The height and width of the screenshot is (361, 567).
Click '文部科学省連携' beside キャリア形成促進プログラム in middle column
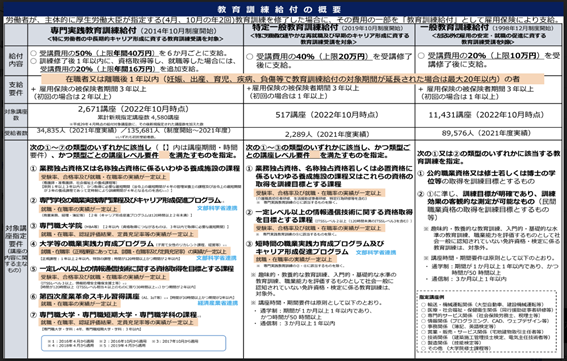376,252
